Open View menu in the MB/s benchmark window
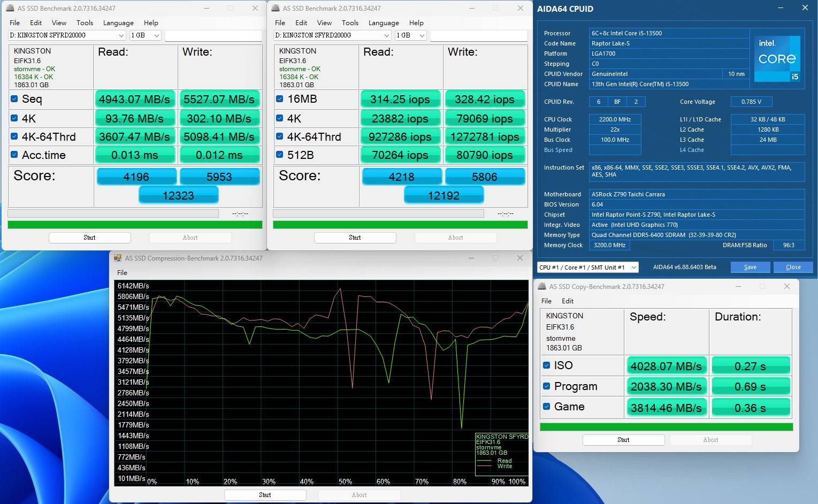 pyautogui.click(x=59, y=22)
